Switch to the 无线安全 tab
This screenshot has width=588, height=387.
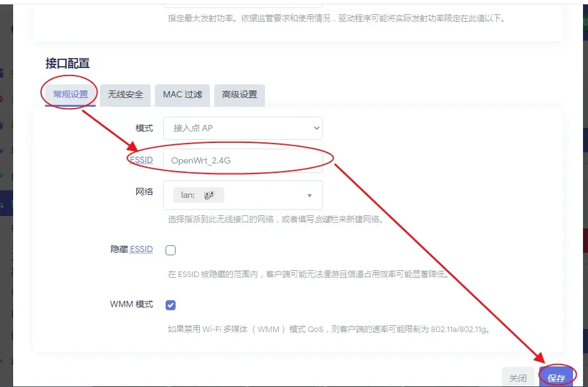coord(126,94)
